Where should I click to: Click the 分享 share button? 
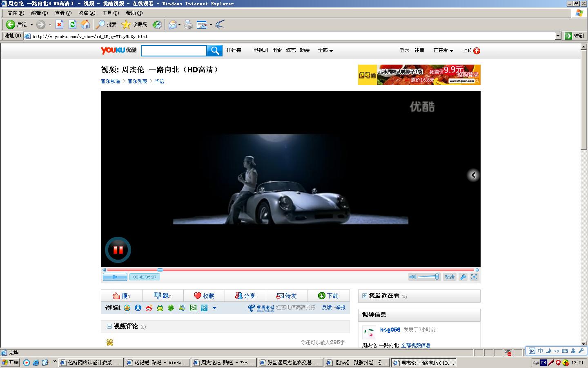tap(245, 296)
